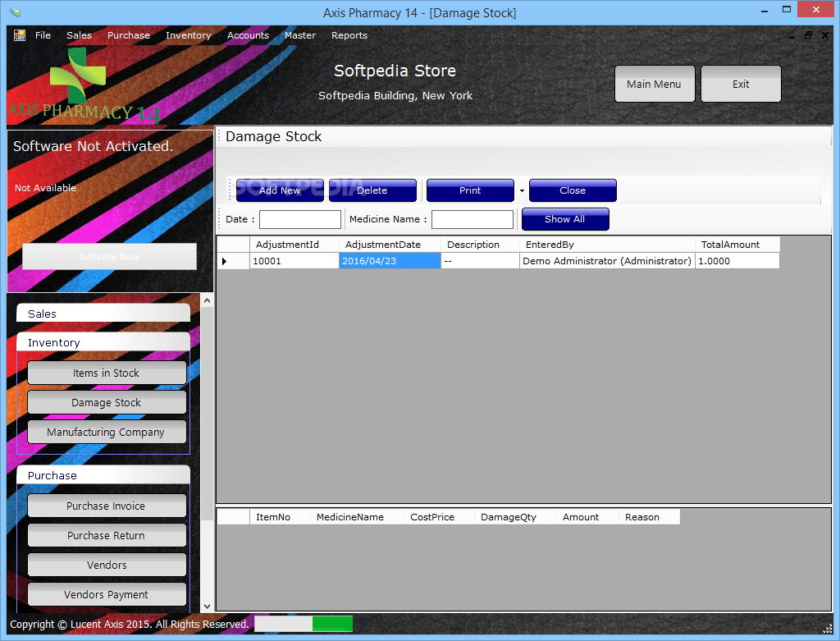Click CostPrice column header

(x=439, y=517)
